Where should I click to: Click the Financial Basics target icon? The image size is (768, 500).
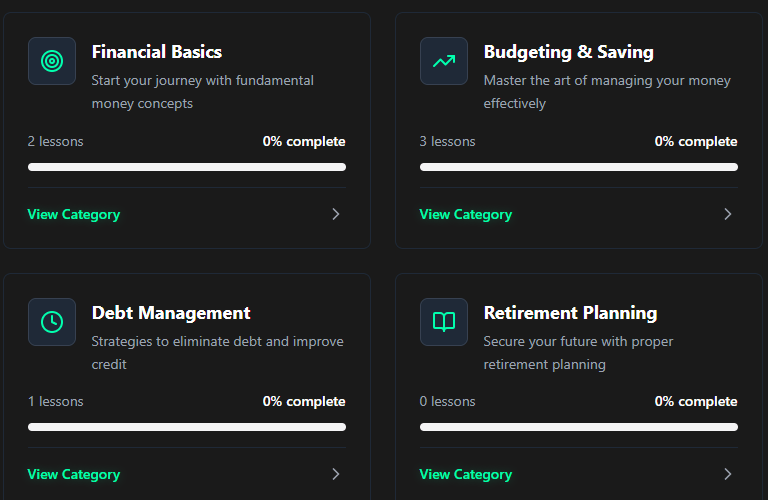click(x=52, y=61)
